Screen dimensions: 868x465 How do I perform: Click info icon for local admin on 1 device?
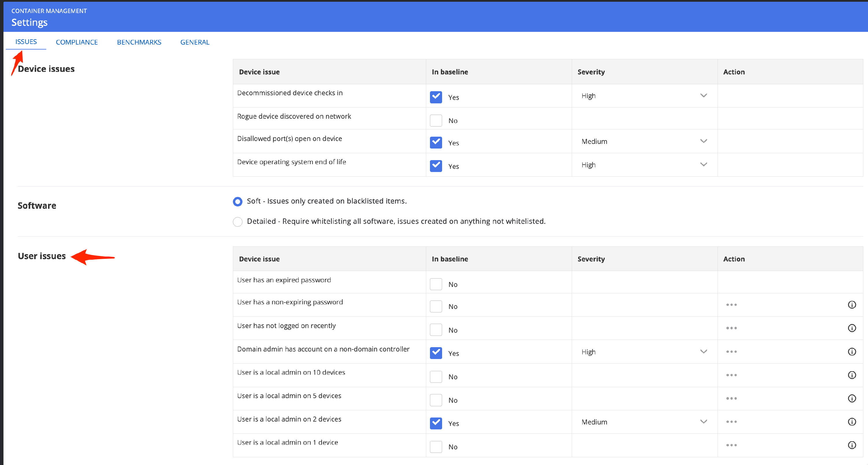852,445
